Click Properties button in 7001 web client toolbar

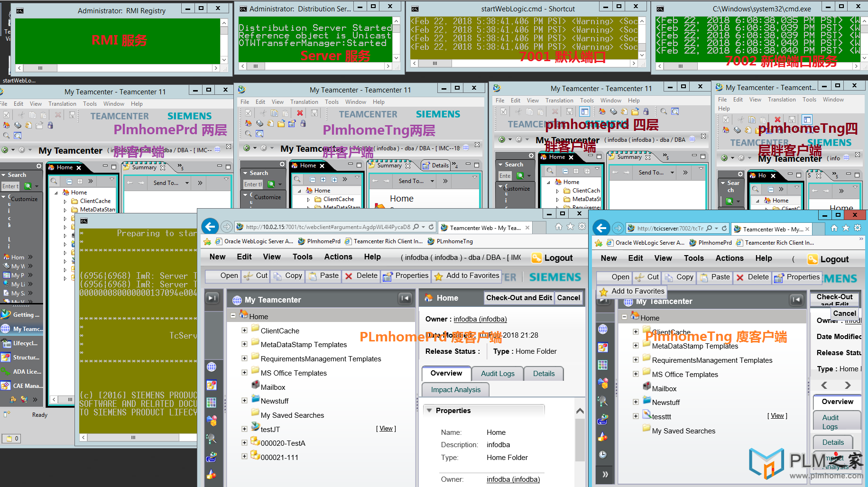pos(406,276)
